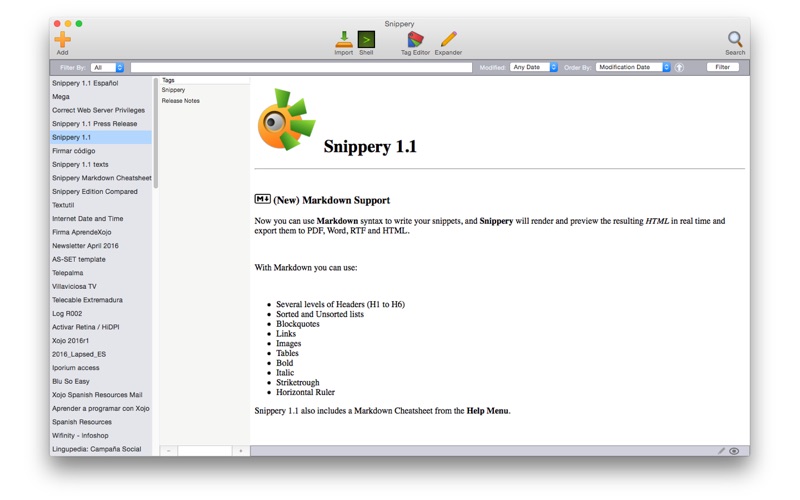Image resolution: width=800 pixels, height=500 pixels.
Task: Open the Order By Modification Date dropdown
Action: coord(633,67)
